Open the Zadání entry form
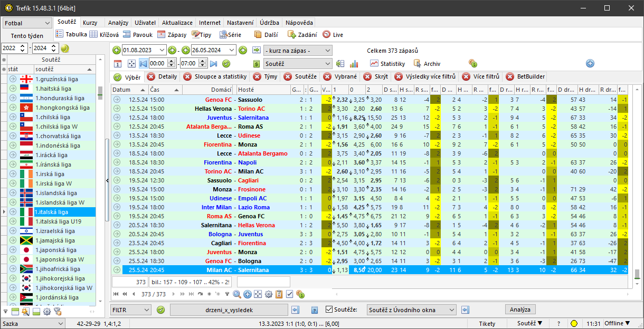This screenshot has width=644, height=329. 302,35
